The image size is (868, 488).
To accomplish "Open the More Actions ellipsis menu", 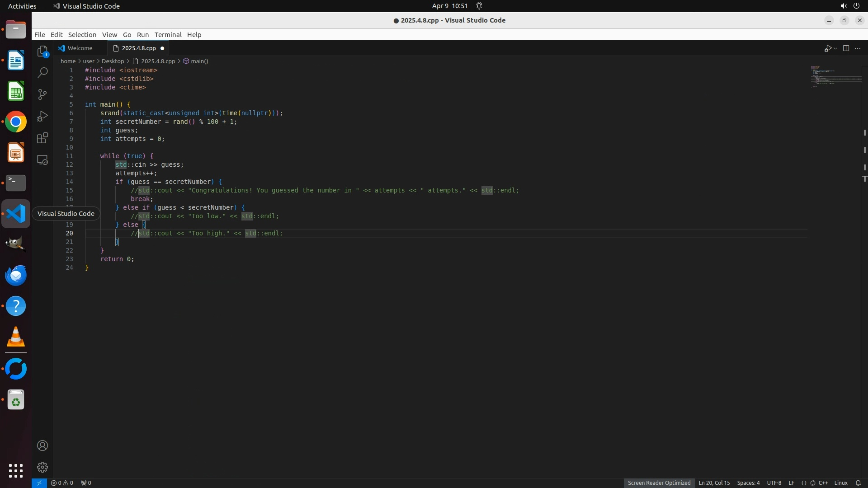I will (858, 48).
